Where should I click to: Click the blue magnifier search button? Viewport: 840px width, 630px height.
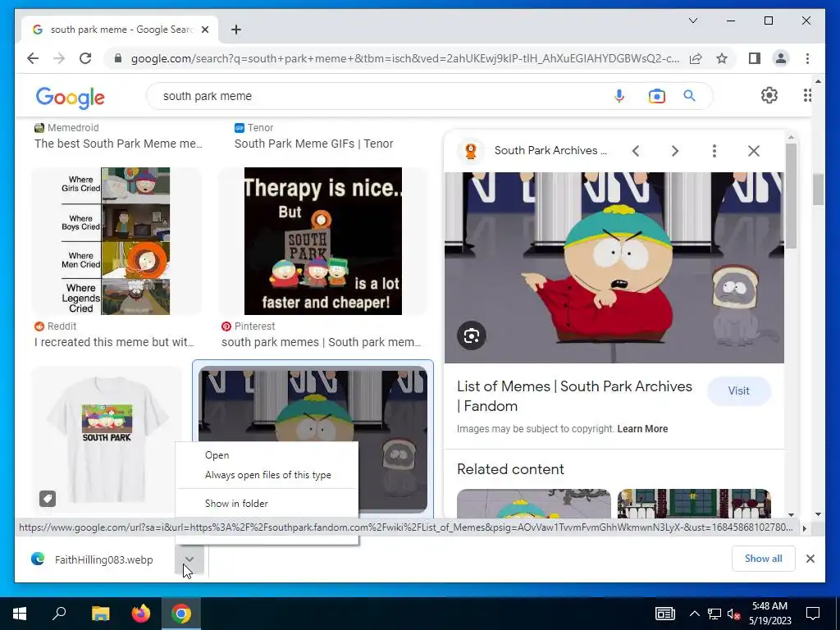pos(689,96)
